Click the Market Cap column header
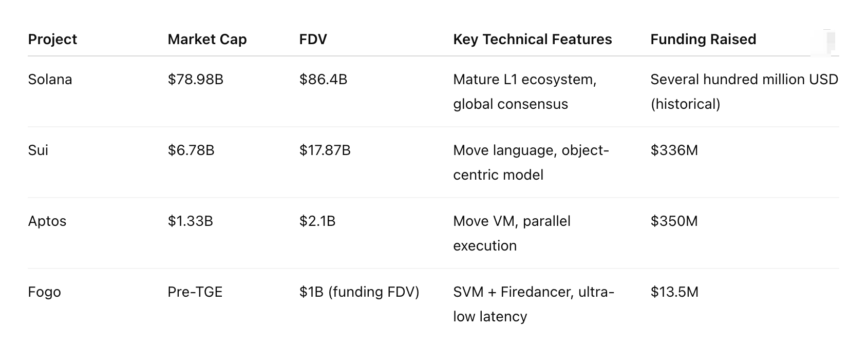This screenshot has width=868, height=346. (207, 40)
